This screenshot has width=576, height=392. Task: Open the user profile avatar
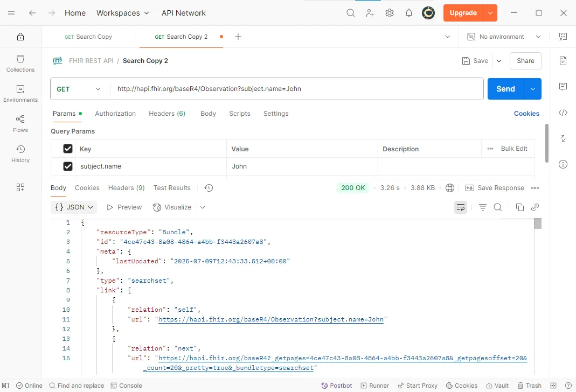pos(428,13)
